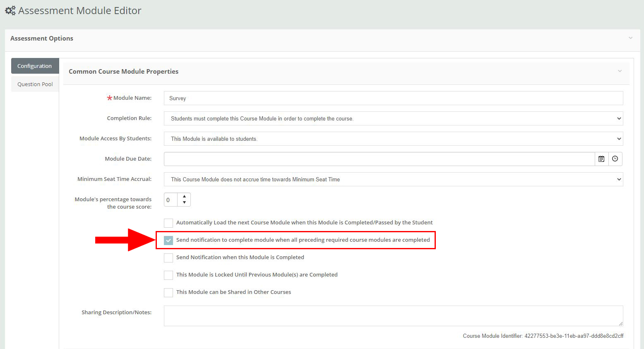Enable Automatically Load the next Course Module option
This screenshot has width=644, height=349.
[168, 223]
